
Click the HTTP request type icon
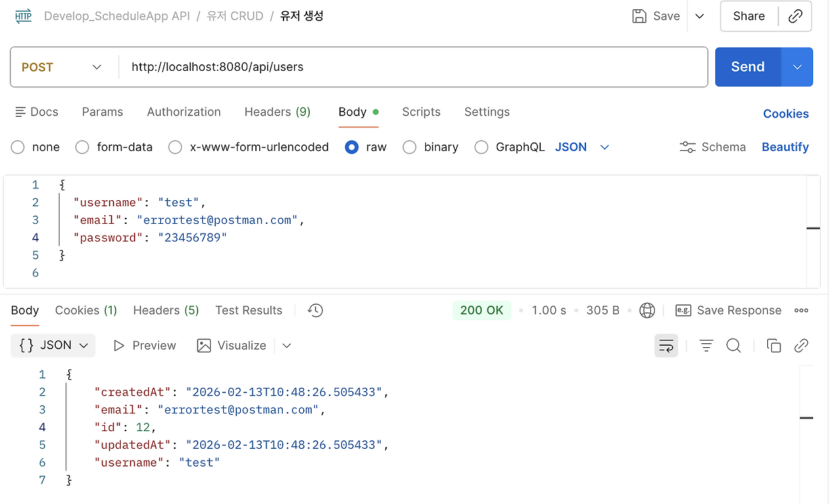[24, 16]
